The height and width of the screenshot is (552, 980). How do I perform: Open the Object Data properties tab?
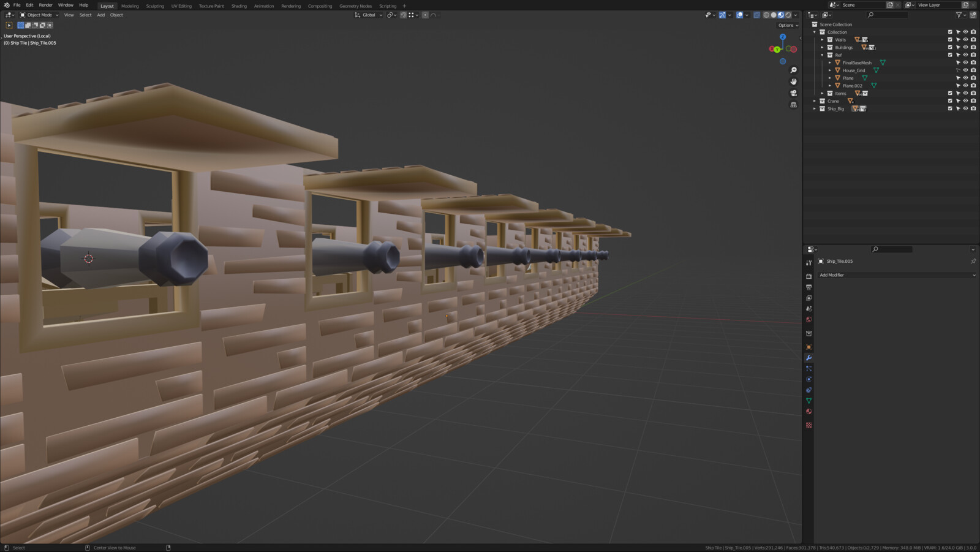point(809,401)
